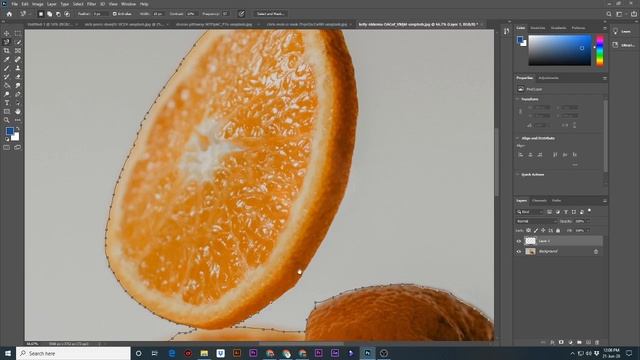
Task: Open the Layers panel flyout menu
Action: tap(604, 201)
